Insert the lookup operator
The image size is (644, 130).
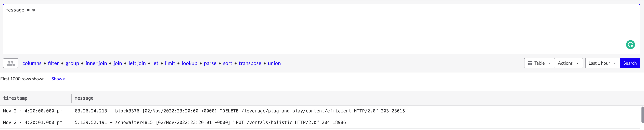pyautogui.click(x=189, y=63)
